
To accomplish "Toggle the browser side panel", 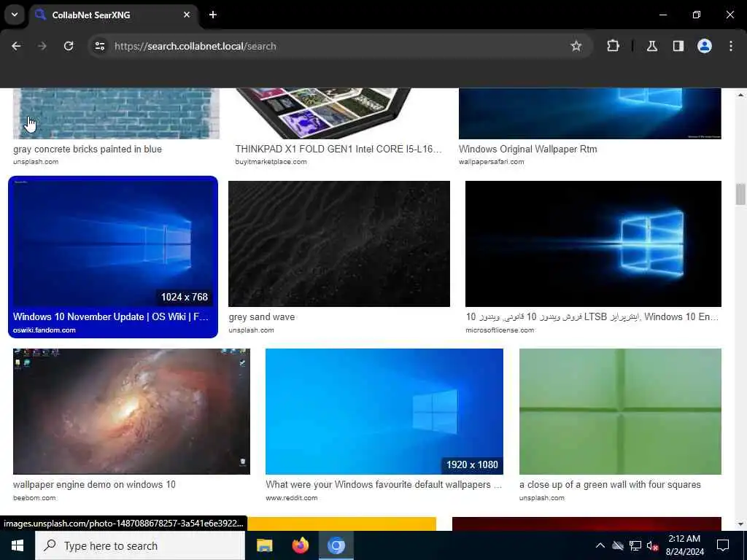I will tap(678, 46).
